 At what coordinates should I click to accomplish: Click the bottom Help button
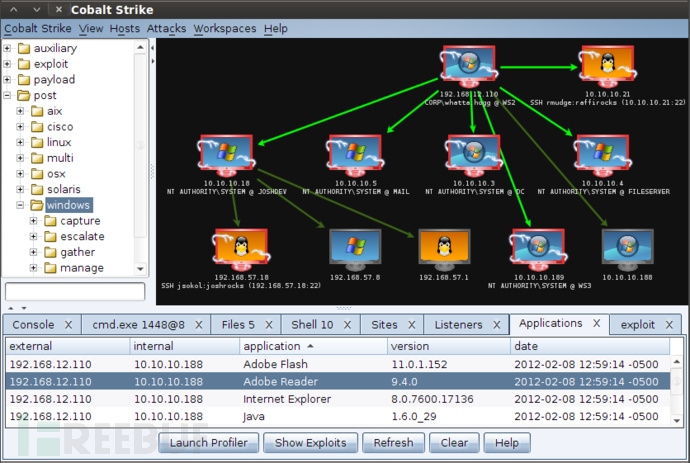pos(507,443)
